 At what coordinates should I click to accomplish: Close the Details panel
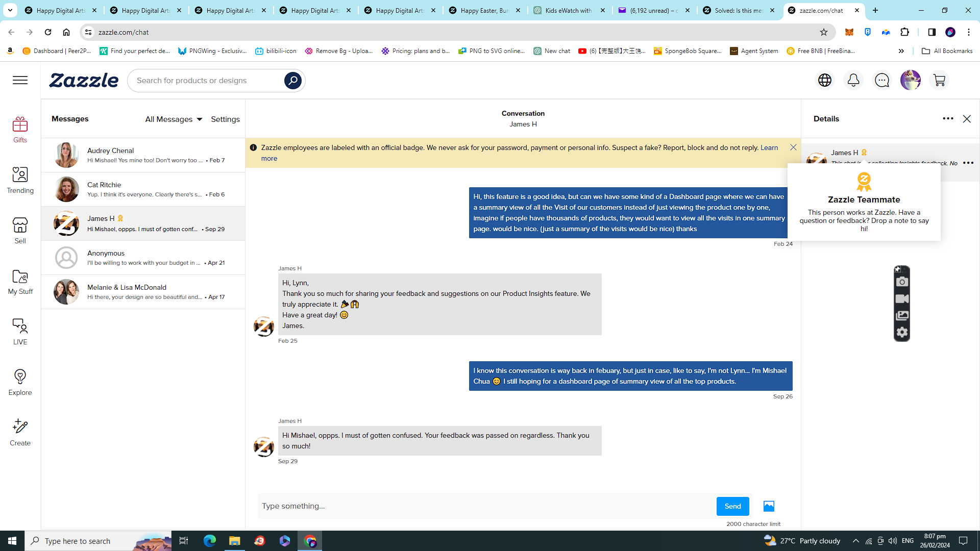pos(967,119)
